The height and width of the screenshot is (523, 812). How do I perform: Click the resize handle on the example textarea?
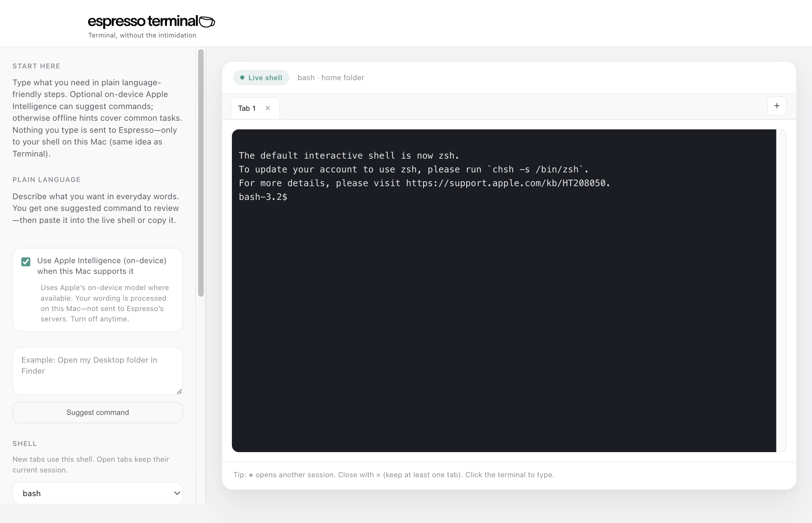pos(179,392)
